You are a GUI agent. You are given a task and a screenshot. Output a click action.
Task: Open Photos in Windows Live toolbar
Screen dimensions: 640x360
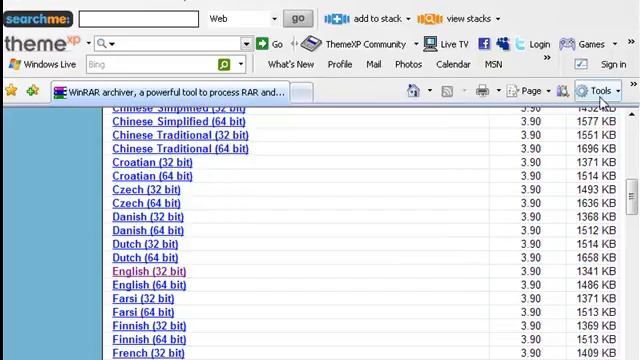tap(409, 64)
